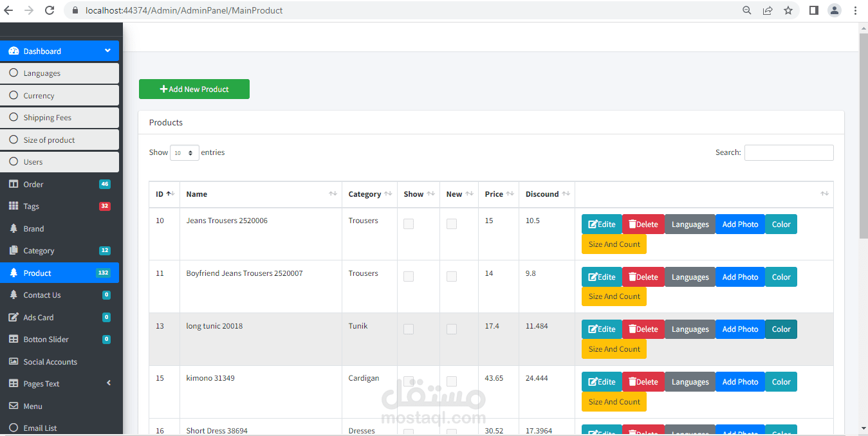Click the Color button for long tunic 20018
Screen dimensions: 868x436
pyautogui.click(x=781, y=329)
